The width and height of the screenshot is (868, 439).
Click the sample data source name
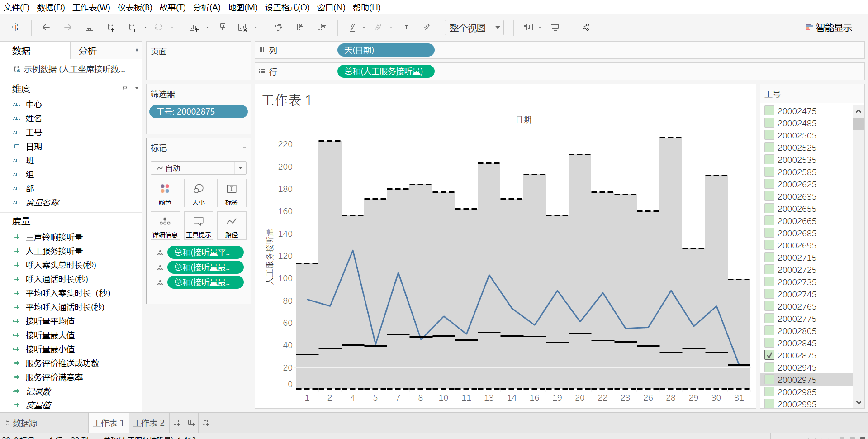click(x=74, y=69)
